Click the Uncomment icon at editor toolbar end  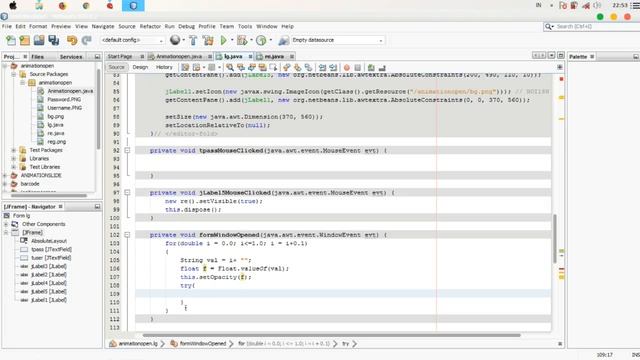coord(382,67)
